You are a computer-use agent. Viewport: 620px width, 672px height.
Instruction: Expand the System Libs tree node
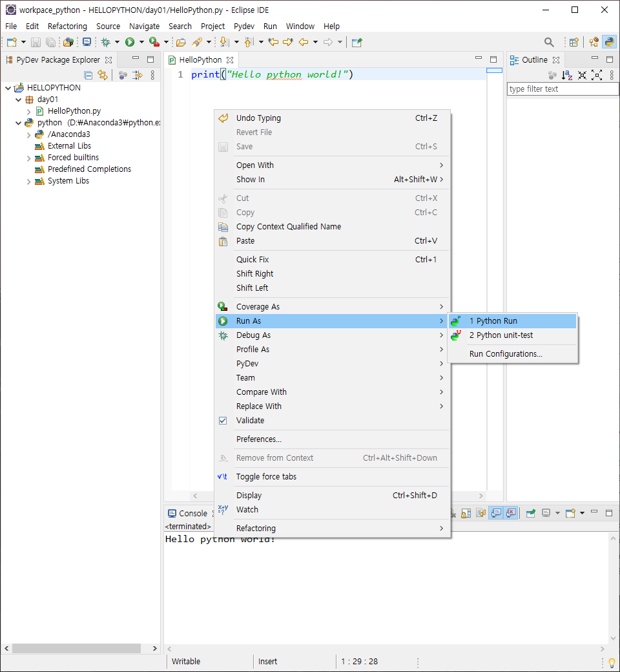[x=28, y=182]
